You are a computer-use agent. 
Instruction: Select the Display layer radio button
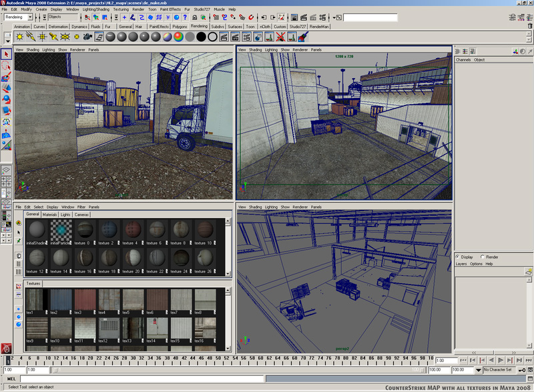pyautogui.click(x=457, y=257)
